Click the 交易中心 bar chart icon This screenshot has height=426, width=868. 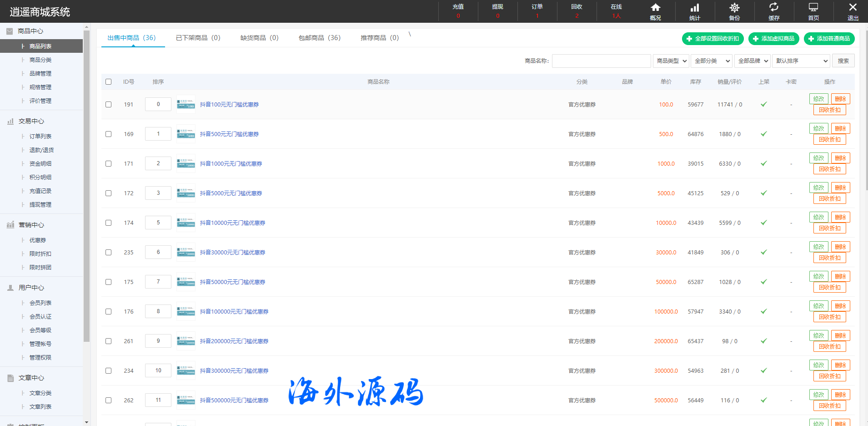10,122
